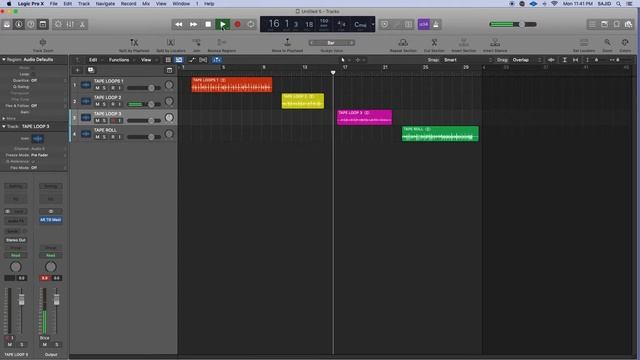Open the Mixer button

[70, 24]
